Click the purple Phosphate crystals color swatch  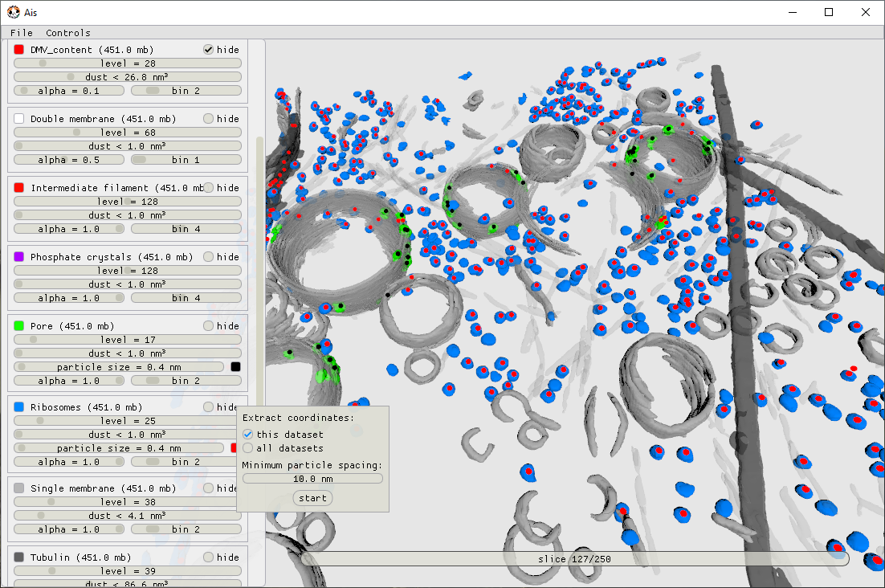click(18, 257)
